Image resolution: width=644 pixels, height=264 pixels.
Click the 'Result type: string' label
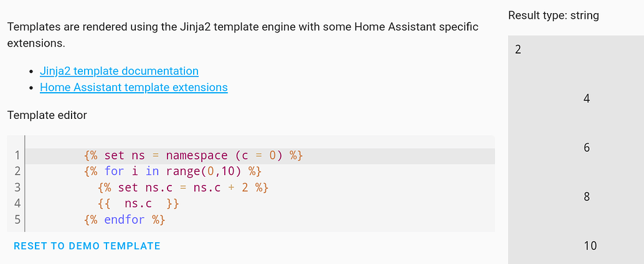553,16
